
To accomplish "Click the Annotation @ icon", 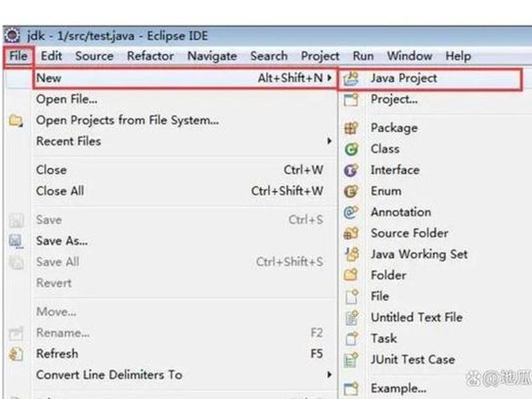I will (x=351, y=212).
